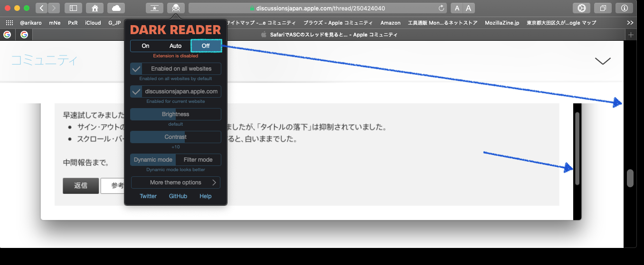Open the PxR bookmark
Viewport: 644px width, 265px height.
(73, 22)
